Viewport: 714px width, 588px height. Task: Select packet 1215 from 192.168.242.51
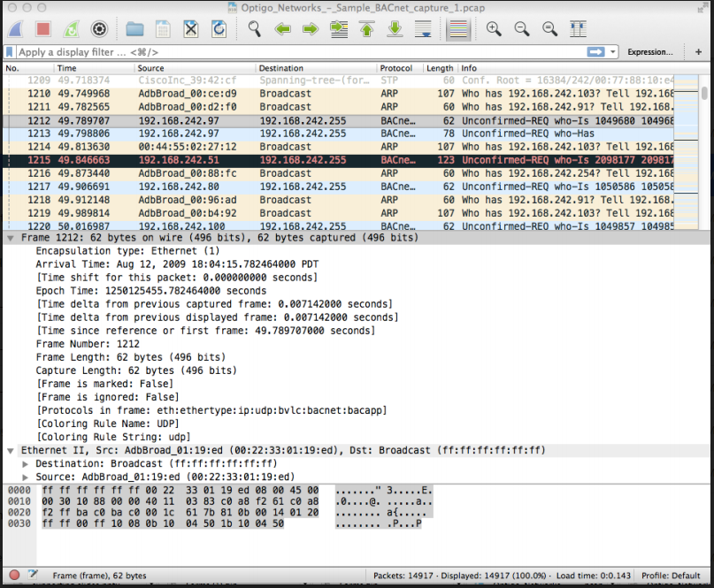[x=265, y=160]
